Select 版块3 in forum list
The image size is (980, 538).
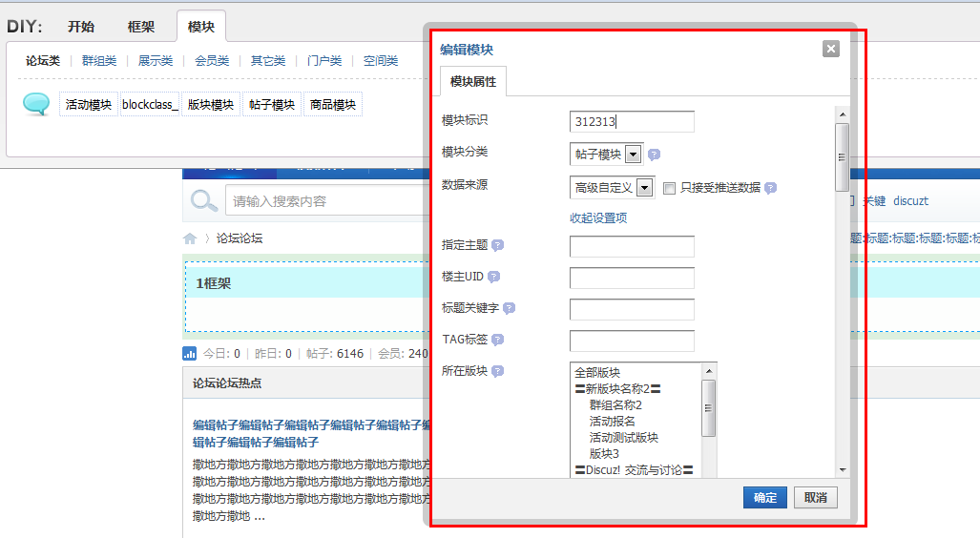[x=604, y=454]
